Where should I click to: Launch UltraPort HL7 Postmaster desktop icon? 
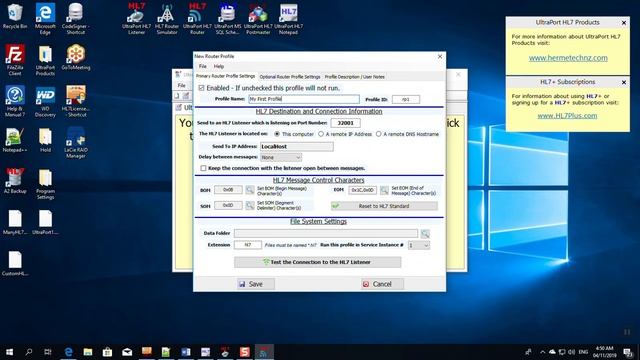click(x=258, y=18)
